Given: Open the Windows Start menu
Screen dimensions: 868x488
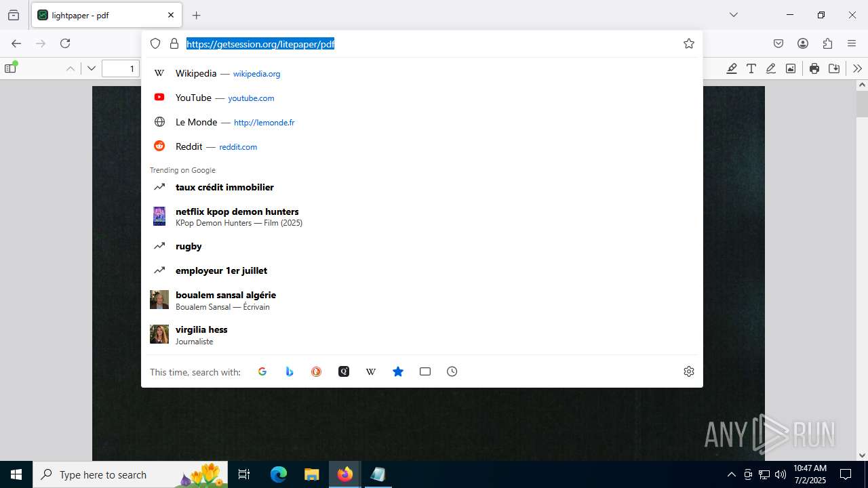Looking at the screenshot, I should point(16,474).
